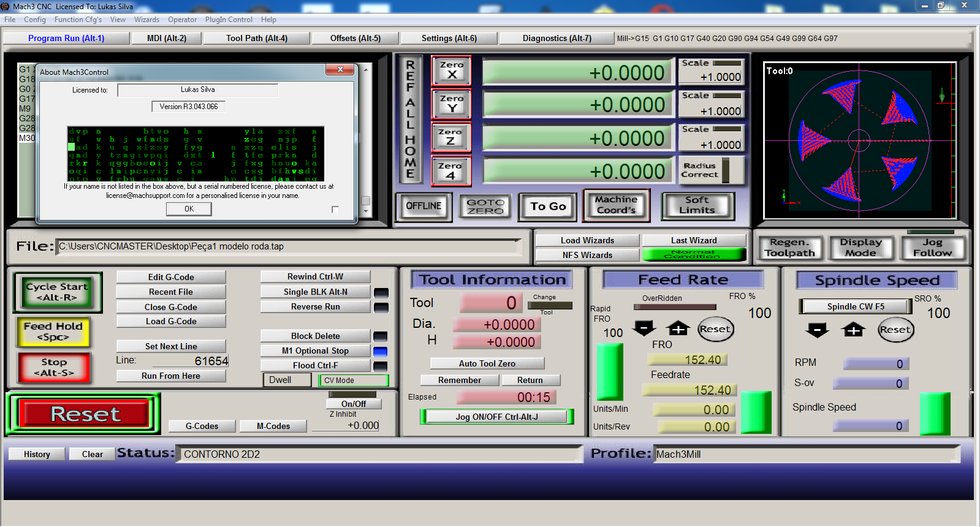980x527 pixels.
Task: Toggle Soft Limits on or off
Action: click(x=697, y=205)
